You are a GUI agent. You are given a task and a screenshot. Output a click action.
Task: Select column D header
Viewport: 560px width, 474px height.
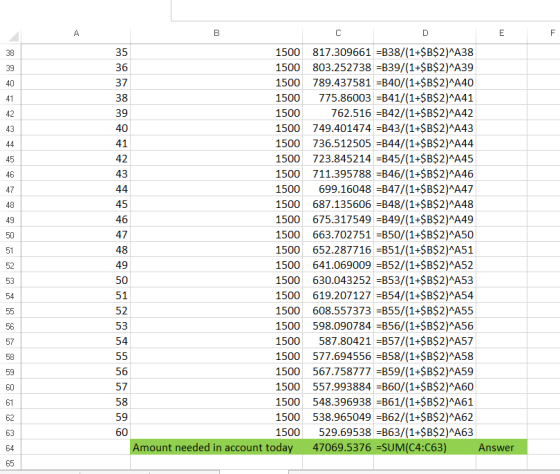(x=425, y=33)
